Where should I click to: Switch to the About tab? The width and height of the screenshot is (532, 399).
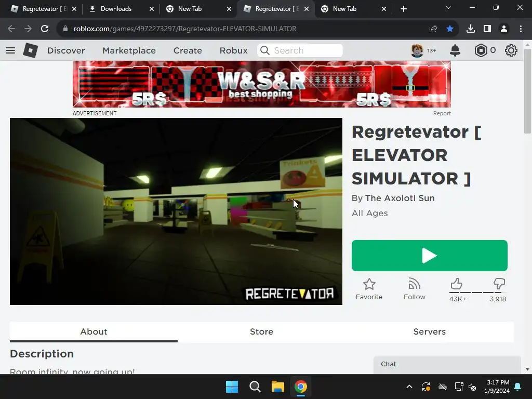point(94,332)
